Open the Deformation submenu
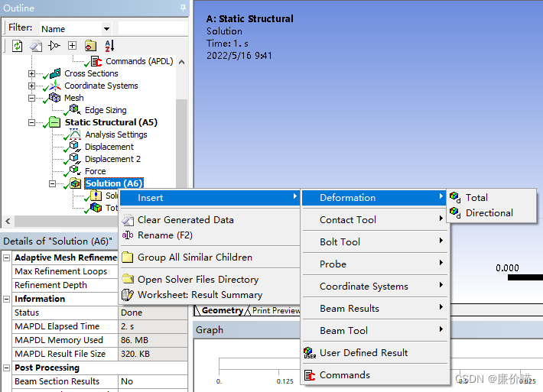Image resolution: width=543 pixels, height=392 pixels. pyautogui.click(x=374, y=198)
